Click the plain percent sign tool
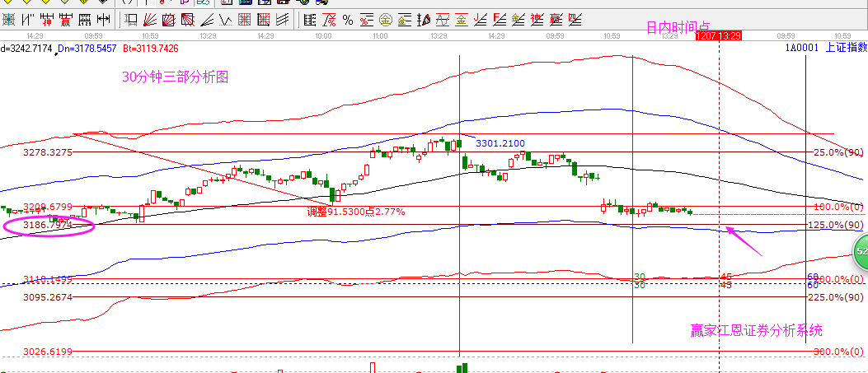 point(348,21)
